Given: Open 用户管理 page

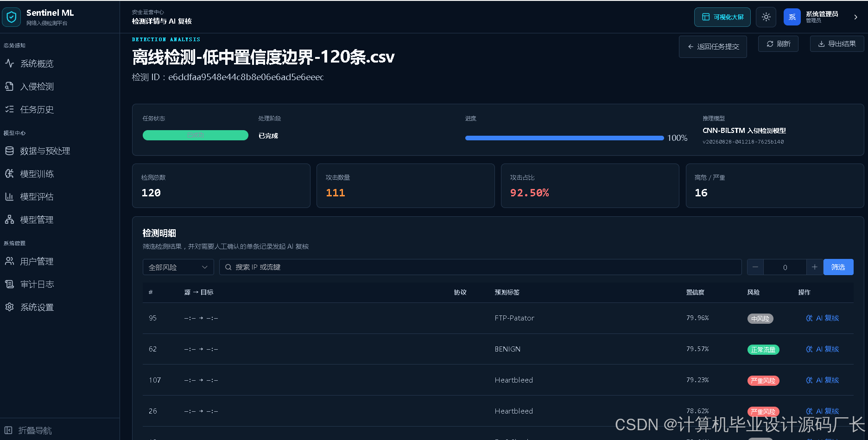Looking at the screenshot, I should tap(37, 262).
